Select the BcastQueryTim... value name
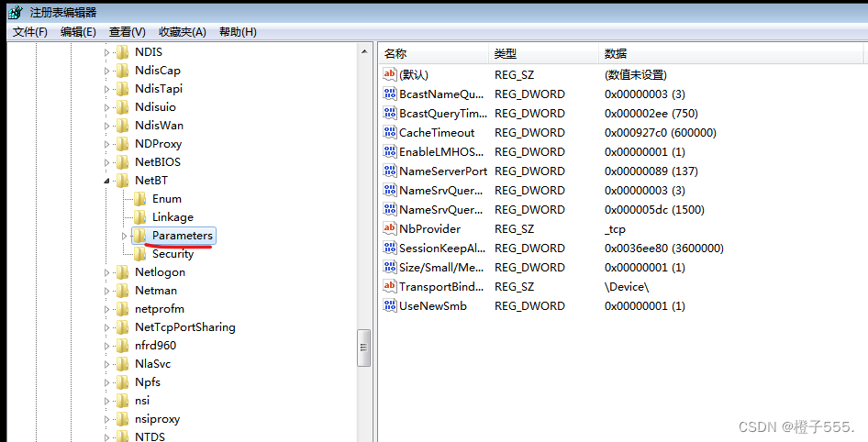This screenshot has width=868, height=442. click(443, 114)
